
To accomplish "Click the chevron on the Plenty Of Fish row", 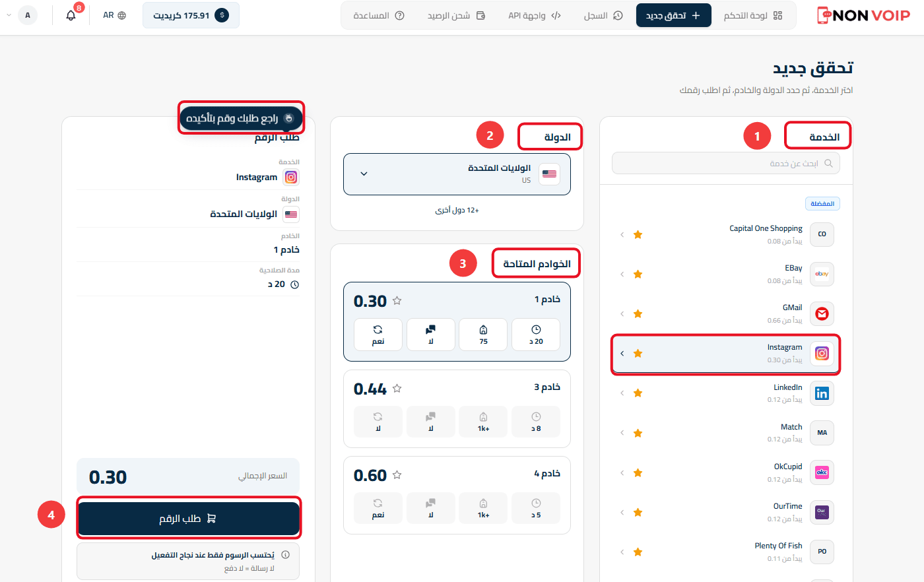I will click(x=622, y=552).
